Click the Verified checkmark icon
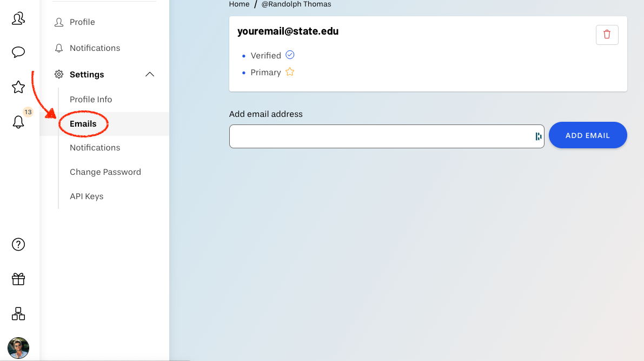The width and height of the screenshot is (644, 361). click(x=290, y=55)
